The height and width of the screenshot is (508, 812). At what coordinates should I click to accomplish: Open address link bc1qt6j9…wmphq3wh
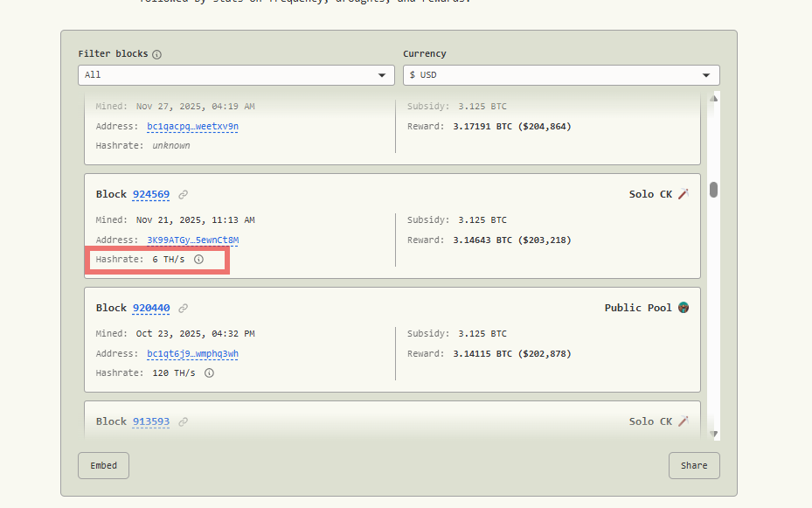(192, 354)
